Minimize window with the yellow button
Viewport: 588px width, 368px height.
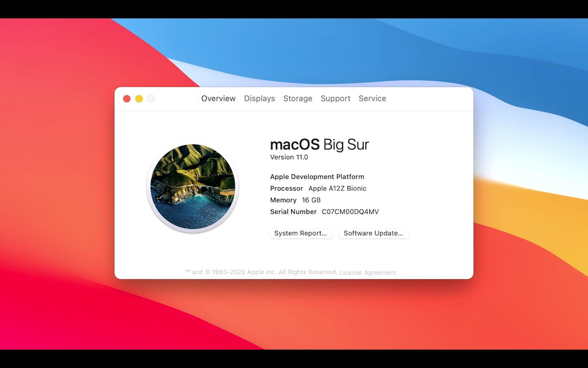coord(139,99)
